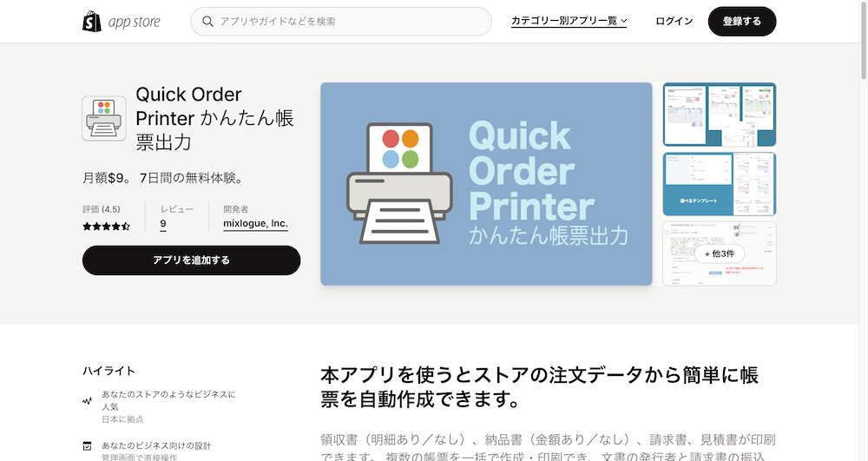
Task: Click the built-for-your-business highlight icon
Action: point(87,445)
